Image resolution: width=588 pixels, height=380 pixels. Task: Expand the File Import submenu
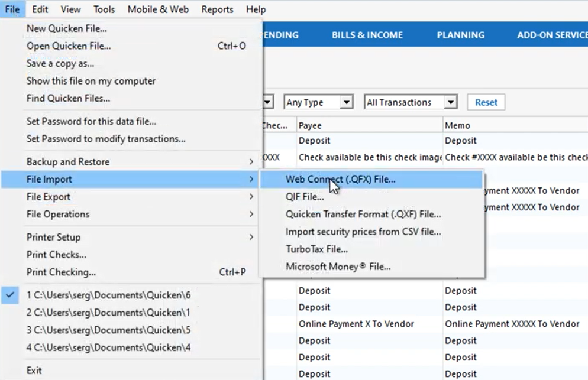[x=130, y=179]
